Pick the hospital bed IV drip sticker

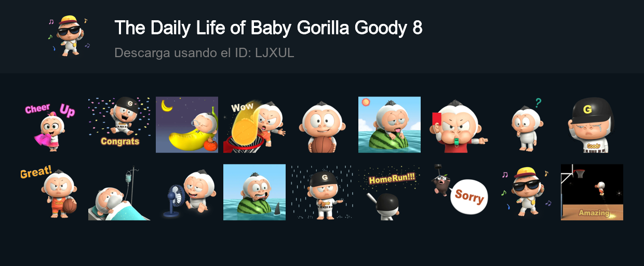pyautogui.click(x=119, y=192)
